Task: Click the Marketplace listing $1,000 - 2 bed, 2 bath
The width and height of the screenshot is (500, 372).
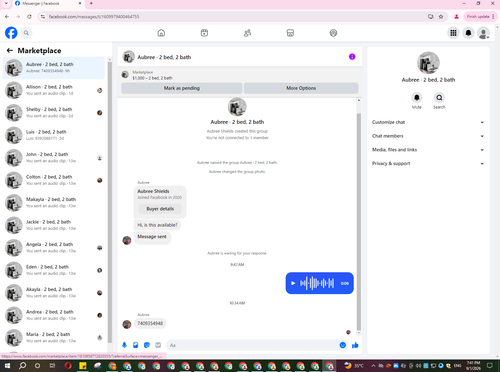Action: coord(152,75)
